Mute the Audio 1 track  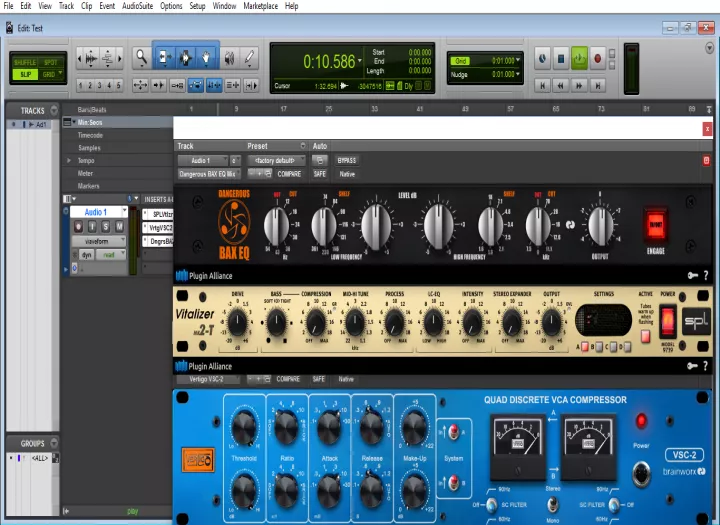[x=119, y=226]
